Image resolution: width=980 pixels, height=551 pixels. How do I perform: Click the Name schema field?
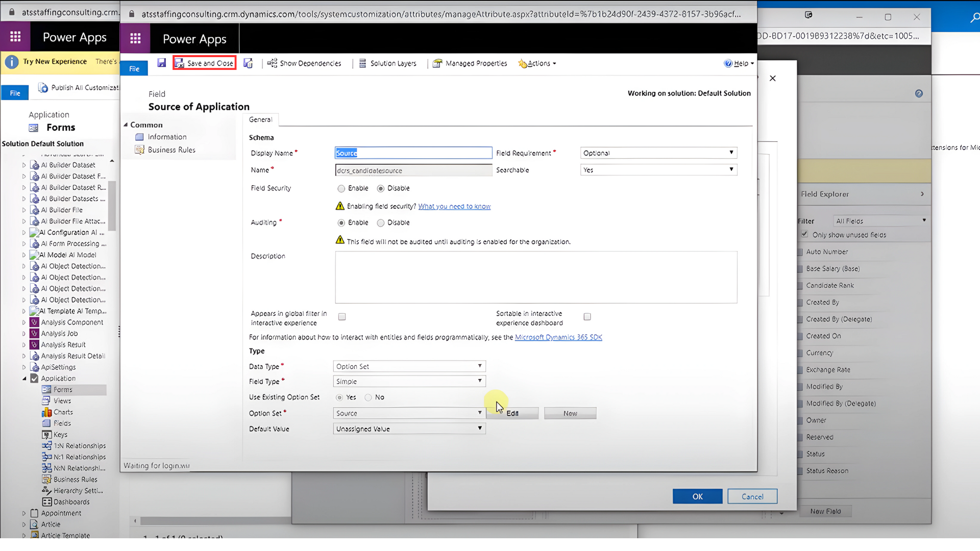pyautogui.click(x=413, y=170)
